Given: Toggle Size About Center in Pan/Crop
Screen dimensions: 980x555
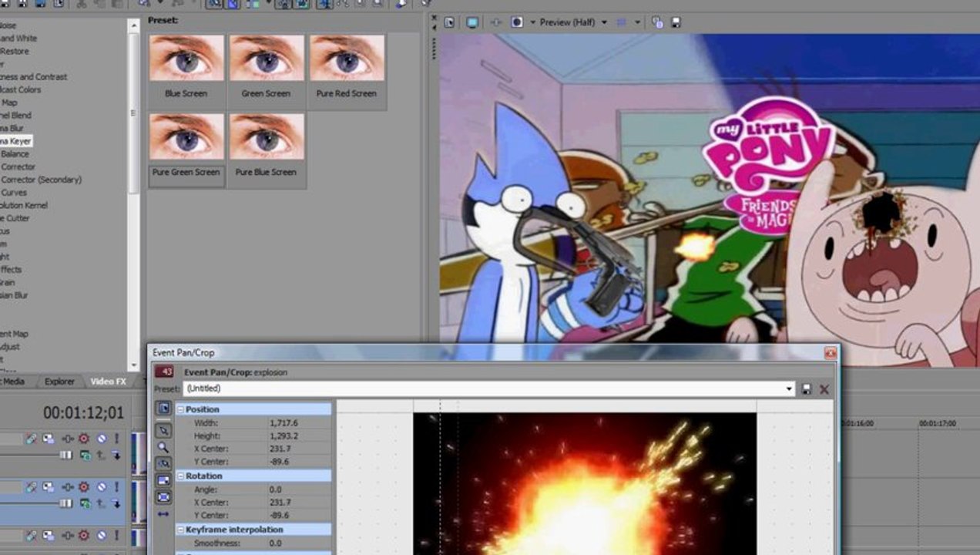Looking at the screenshot, I should 163,497.
